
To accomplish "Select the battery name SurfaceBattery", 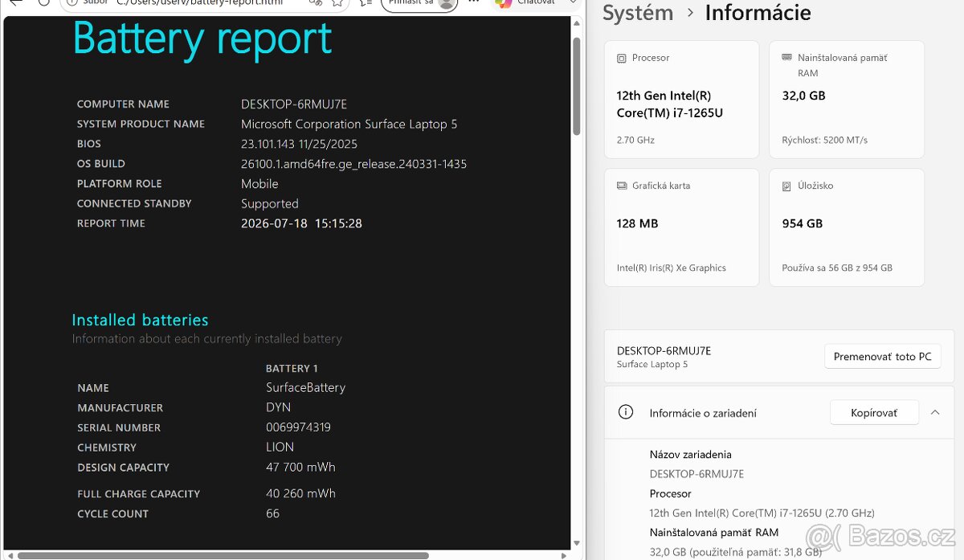I will [x=306, y=387].
